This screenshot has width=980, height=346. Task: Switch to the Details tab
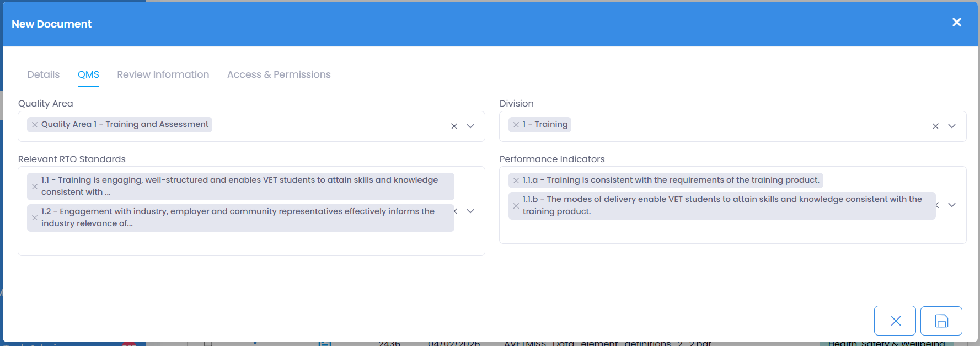(x=43, y=74)
